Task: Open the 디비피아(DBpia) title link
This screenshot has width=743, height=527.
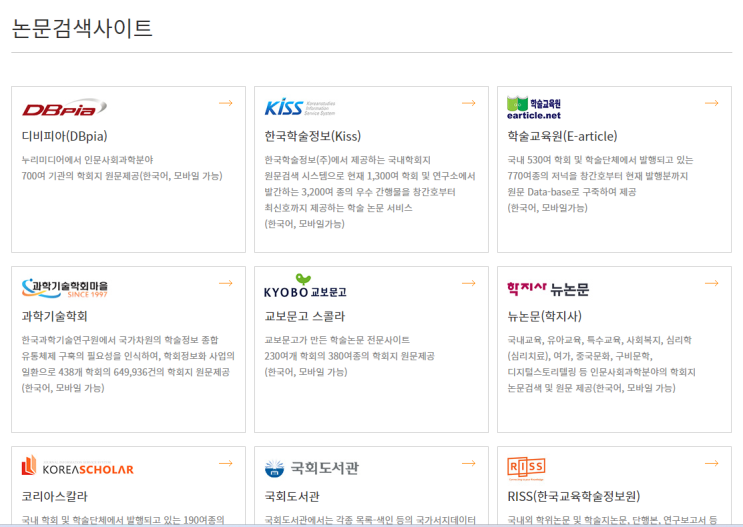Action: (x=64, y=136)
